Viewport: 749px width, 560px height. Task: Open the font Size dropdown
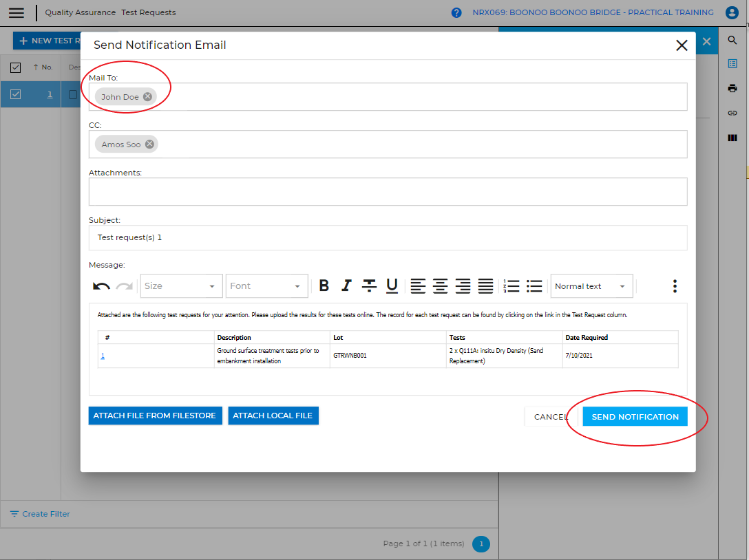coord(181,286)
